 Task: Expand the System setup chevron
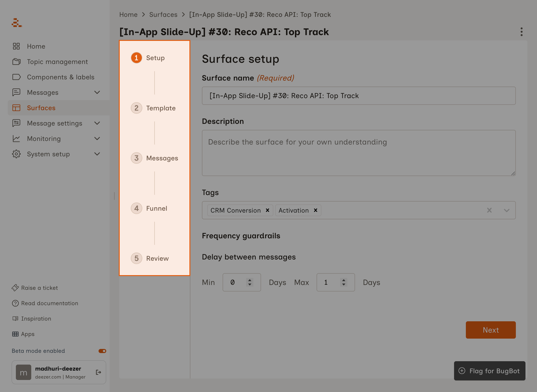(x=97, y=154)
